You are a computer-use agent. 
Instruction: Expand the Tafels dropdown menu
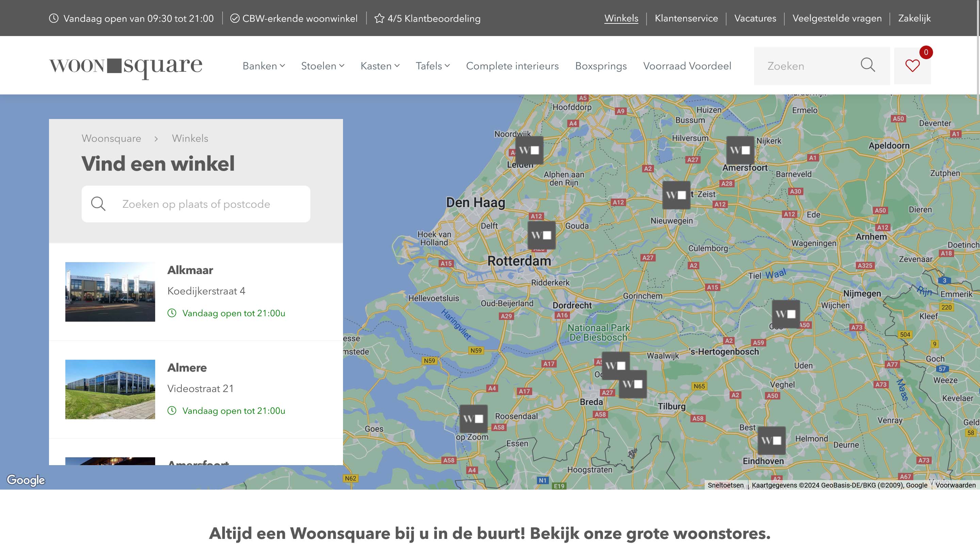[x=432, y=66]
